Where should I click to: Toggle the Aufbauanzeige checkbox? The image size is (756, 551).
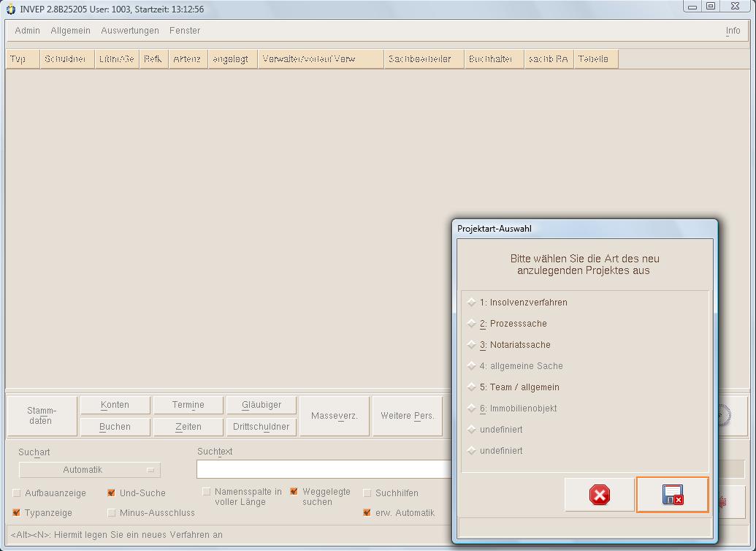(x=16, y=493)
